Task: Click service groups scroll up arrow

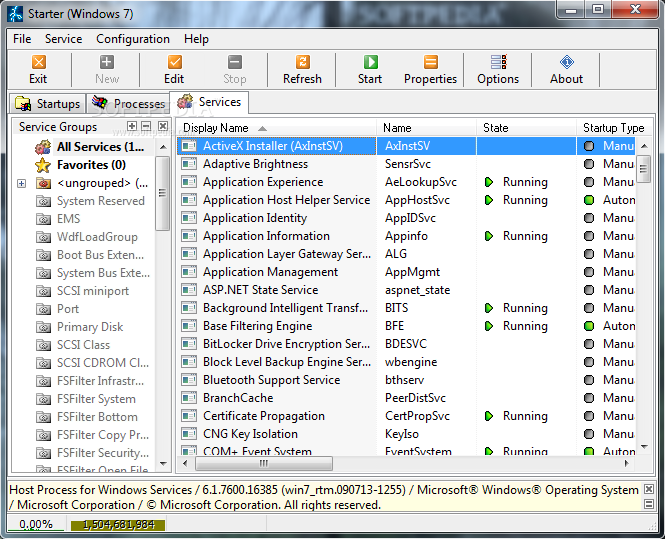Action: [163, 147]
